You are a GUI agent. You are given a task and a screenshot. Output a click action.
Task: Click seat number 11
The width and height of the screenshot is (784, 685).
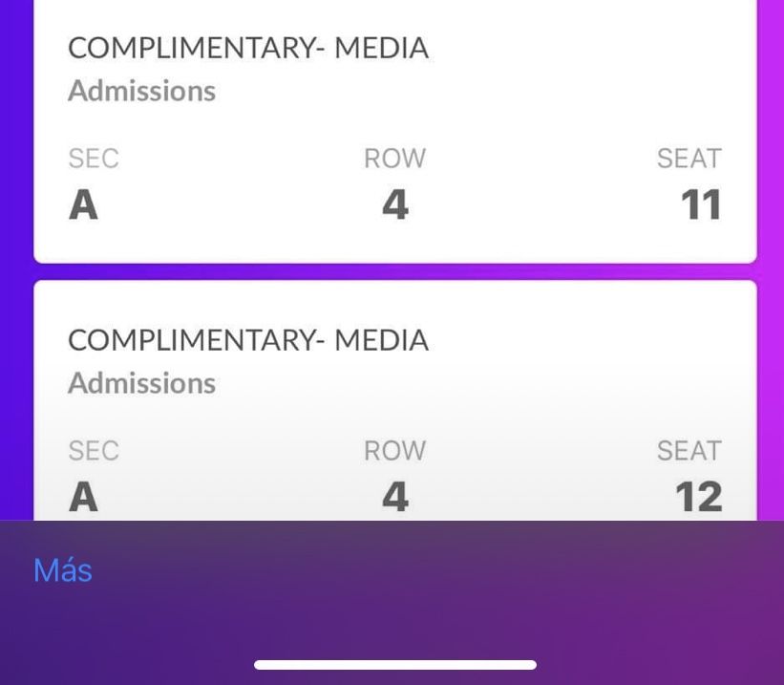pyautogui.click(x=700, y=205)
